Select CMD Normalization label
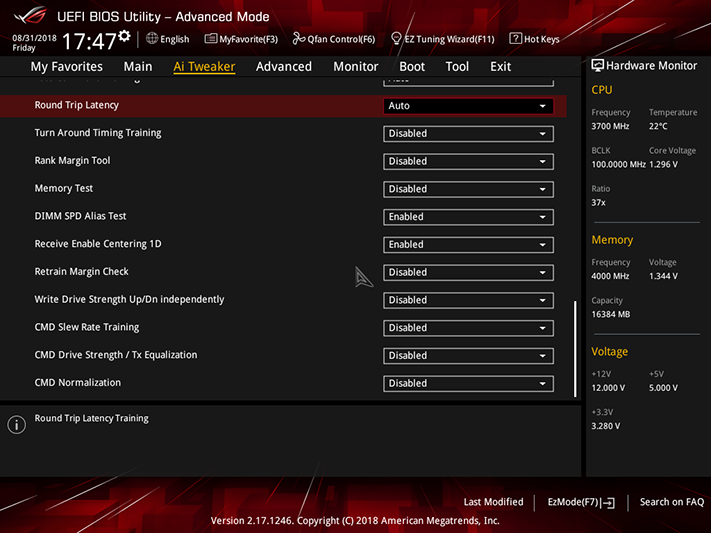Screen dimensions: 711x533 [x=78, y=382]
